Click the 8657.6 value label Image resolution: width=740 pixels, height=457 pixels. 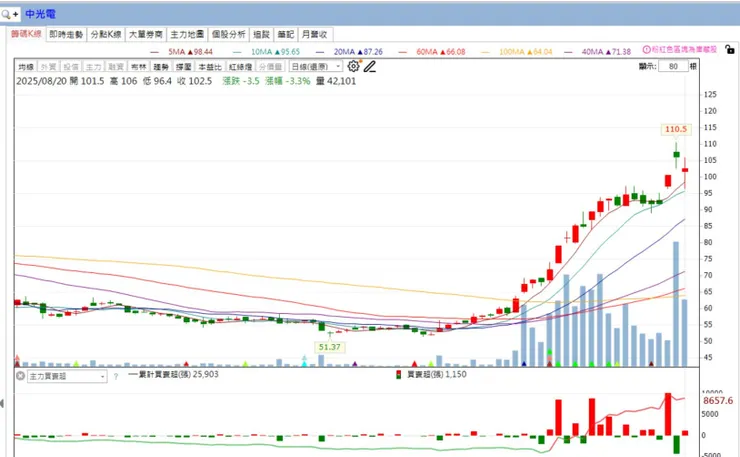[718, 400]
